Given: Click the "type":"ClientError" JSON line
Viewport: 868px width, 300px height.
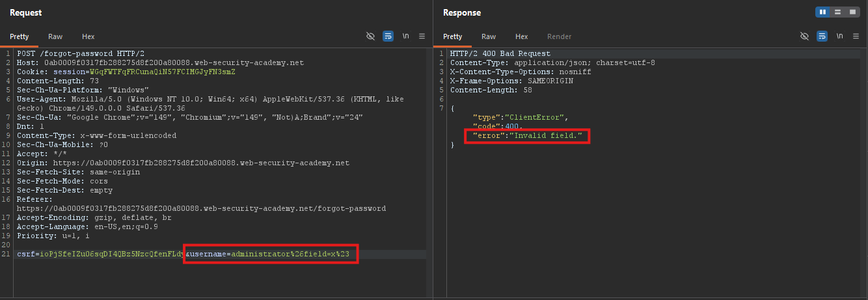Looking at the screenshot, I should (521, 118).
